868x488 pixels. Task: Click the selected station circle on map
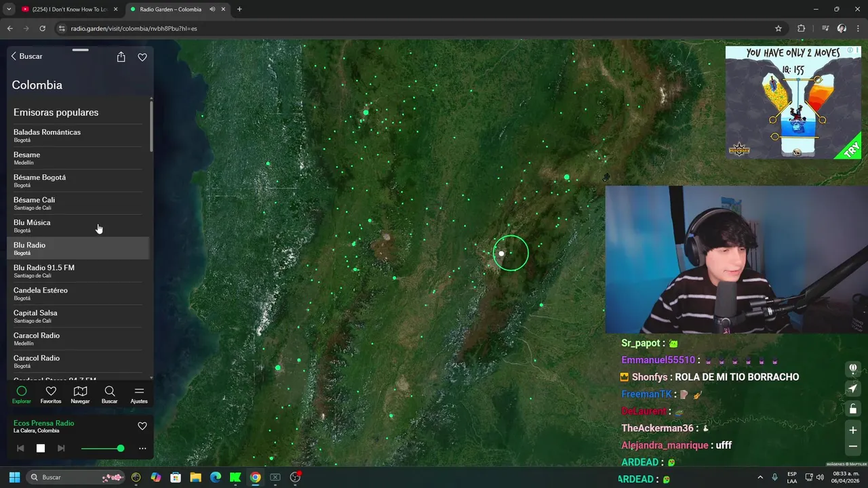pos(511,253)
